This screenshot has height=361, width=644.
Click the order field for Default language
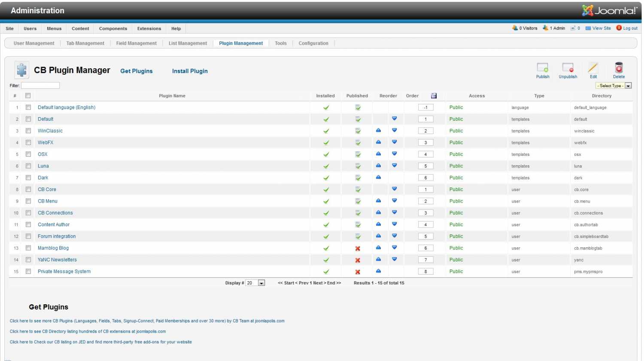425,107
